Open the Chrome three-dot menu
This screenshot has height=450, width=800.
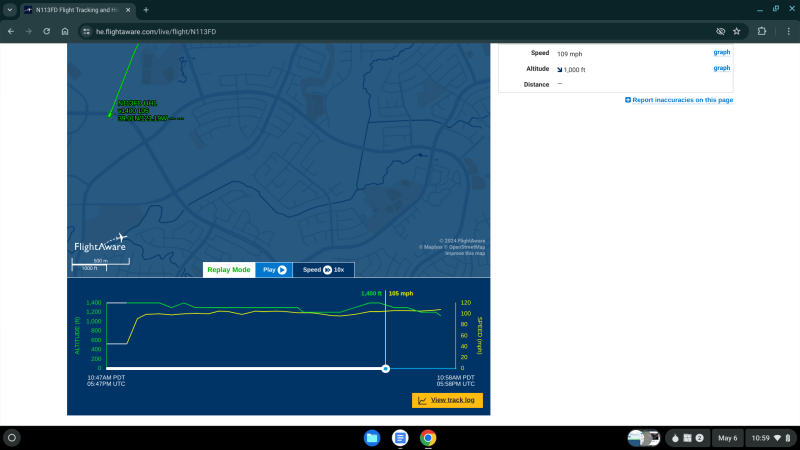tap(788, 32)
